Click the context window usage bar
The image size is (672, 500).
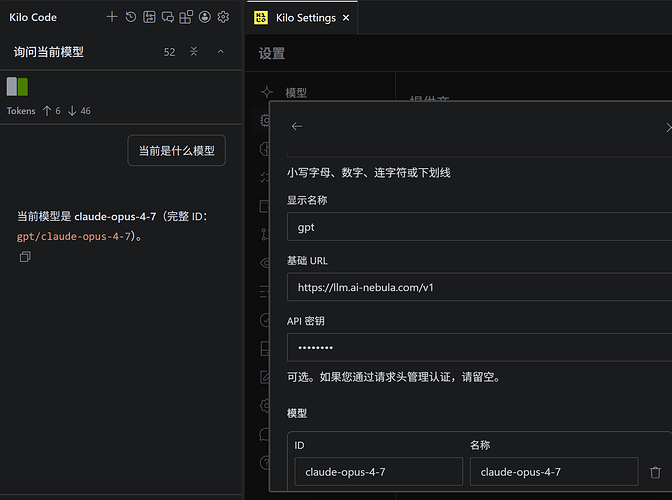click(17, 87)
